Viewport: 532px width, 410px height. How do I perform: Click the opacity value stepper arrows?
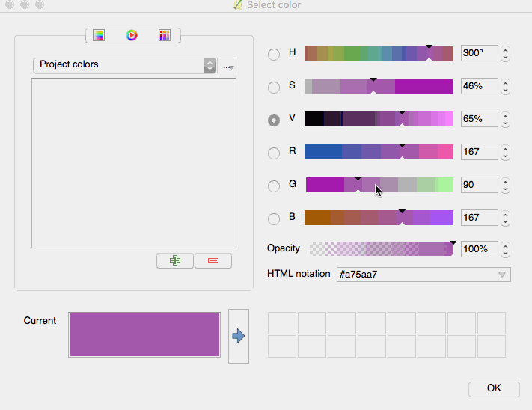pos(506,248)
